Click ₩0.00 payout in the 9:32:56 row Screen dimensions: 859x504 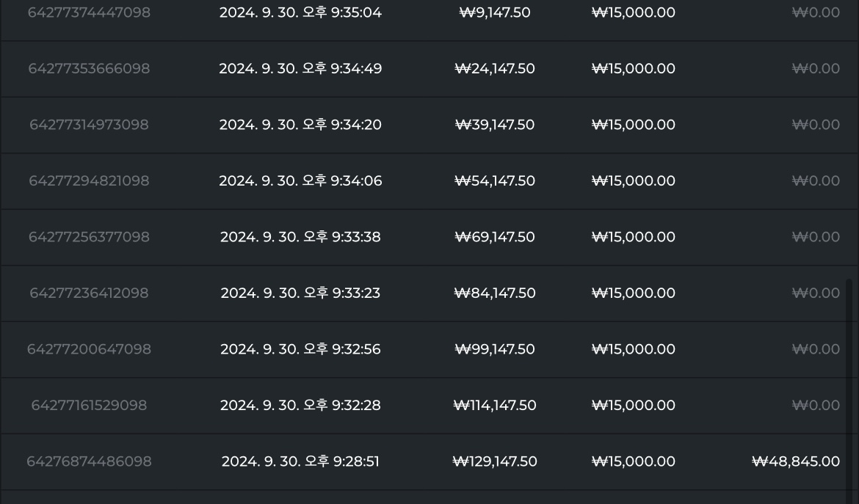tap(816, 349)
